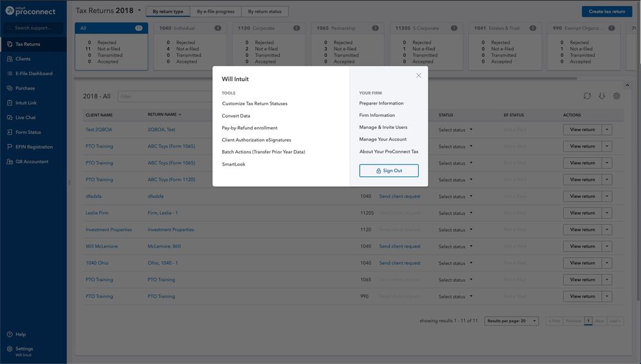The height and width of the screenshot is (364, 641).
Task: Expand Select status dropdown for Leslie Firm
Action: pos(455,213)
